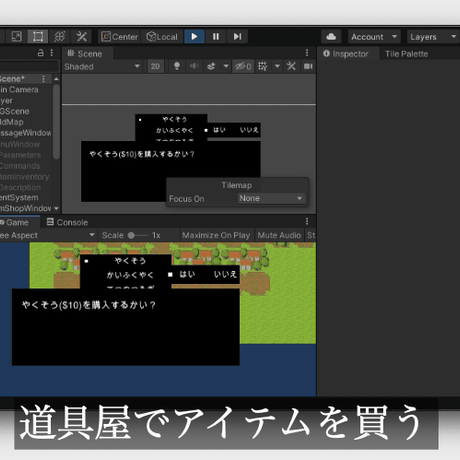This screenshot has width=460, height=460.
Task: Open the Account dropdown
Action: pos(374,37)
